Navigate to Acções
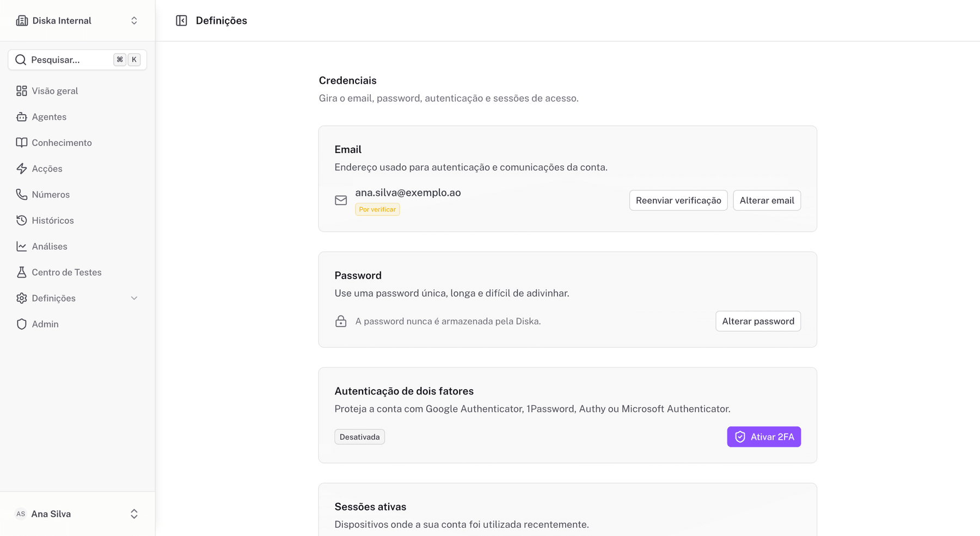 point(47,169)
